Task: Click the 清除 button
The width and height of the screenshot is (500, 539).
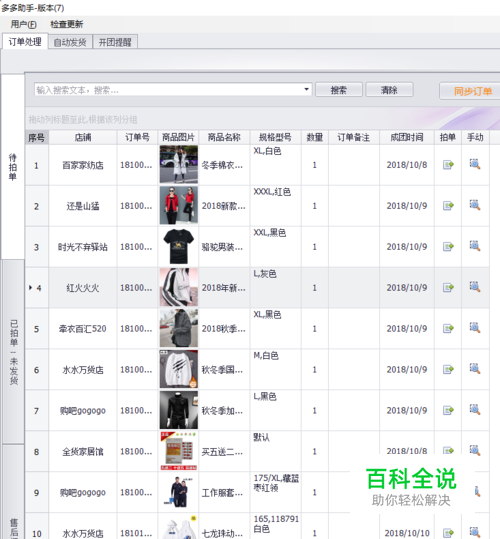Action: (x=389, y=90)
